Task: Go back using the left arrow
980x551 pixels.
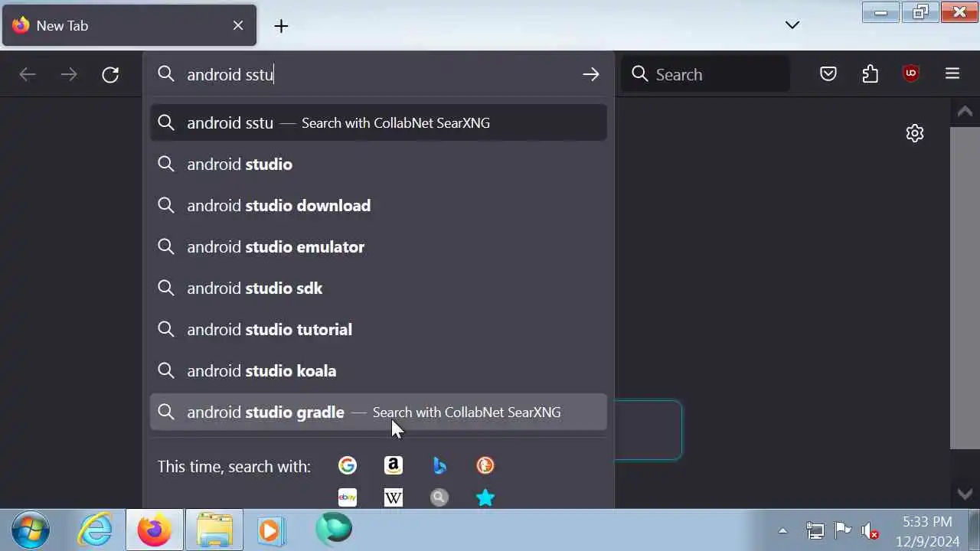Action: coord(28,74)
